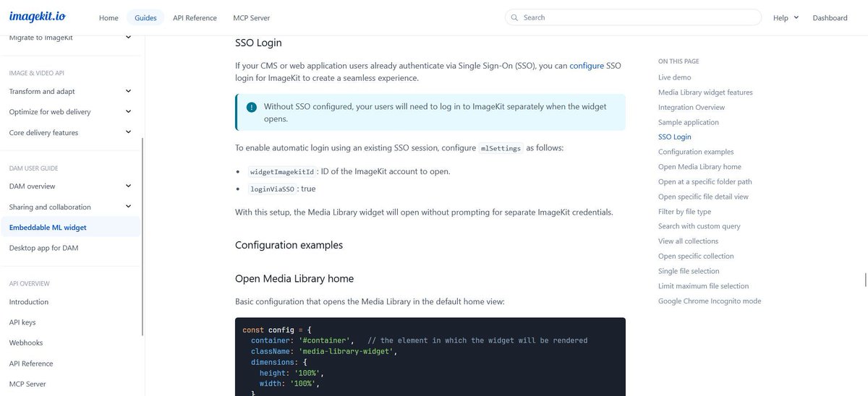
Task: Jump to View all collections
Action: point(688,241)
